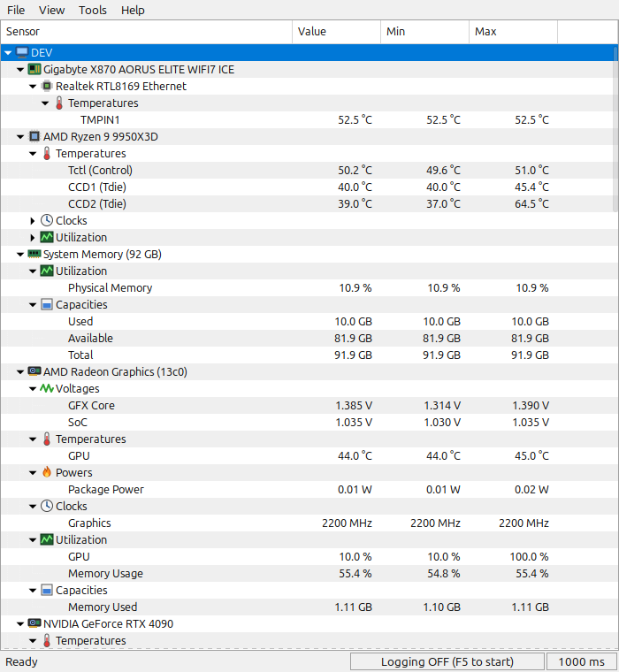The height and width of the screenshot is (672, 619).
Task: Click the 64.5 °C max value
Action: click(x=531, y=204)
